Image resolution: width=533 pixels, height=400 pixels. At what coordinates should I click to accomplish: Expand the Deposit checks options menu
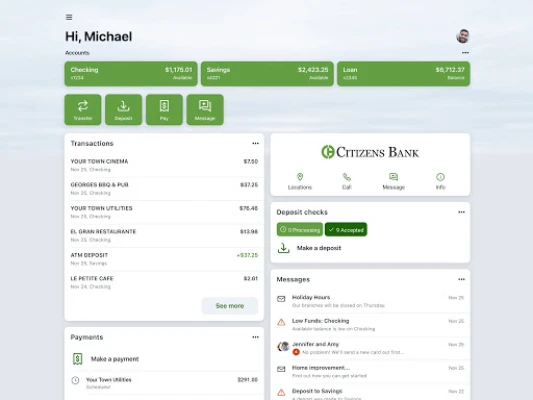tap(461, 212)
